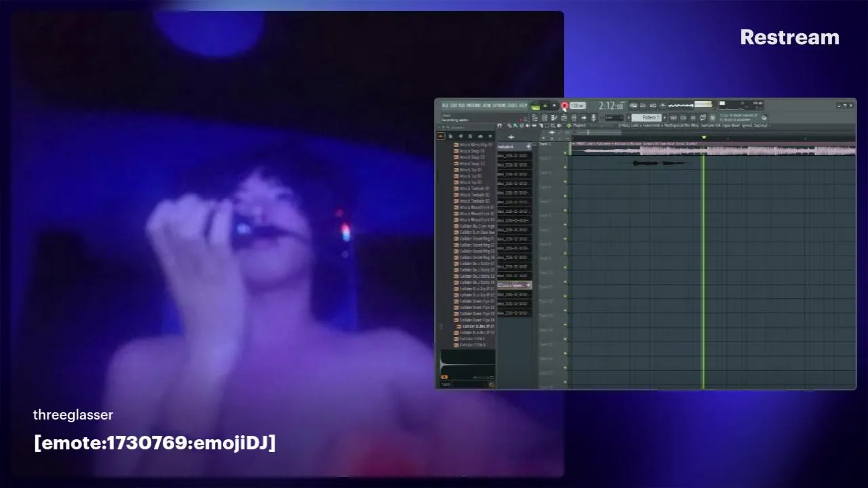Toggle Pat/Song mode switch
The height and width of the screenshot is (488, 868).
(x=536, y=106)
